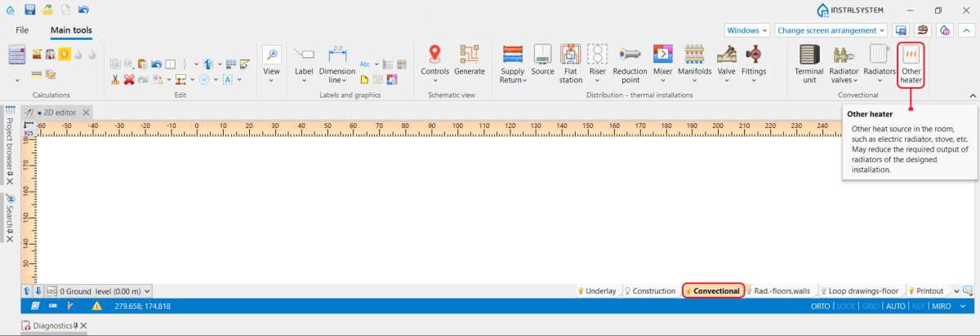Select the Flat station tool

571,64
